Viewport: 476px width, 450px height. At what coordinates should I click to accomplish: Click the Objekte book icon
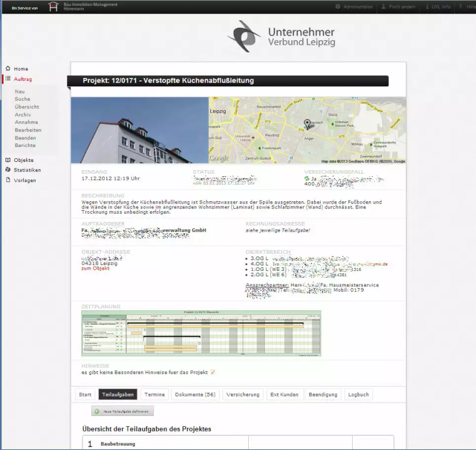[x=8, y=160]
